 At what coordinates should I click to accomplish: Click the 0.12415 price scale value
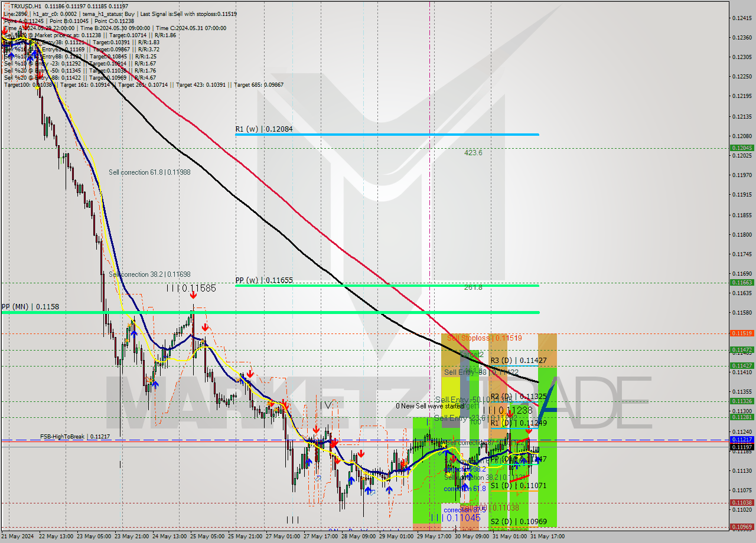pos(742,18)
